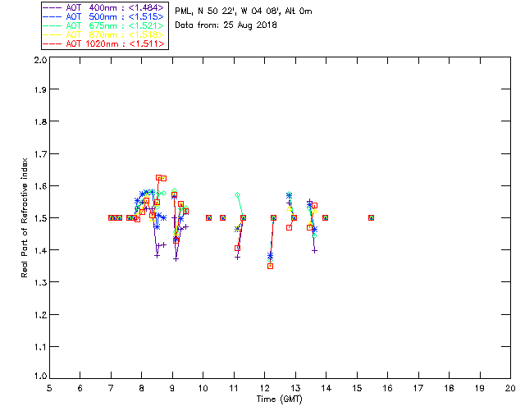Click the y-axis tick label 1.5
Viewport: 525px width, 420px height.
[x=40, y=218]
